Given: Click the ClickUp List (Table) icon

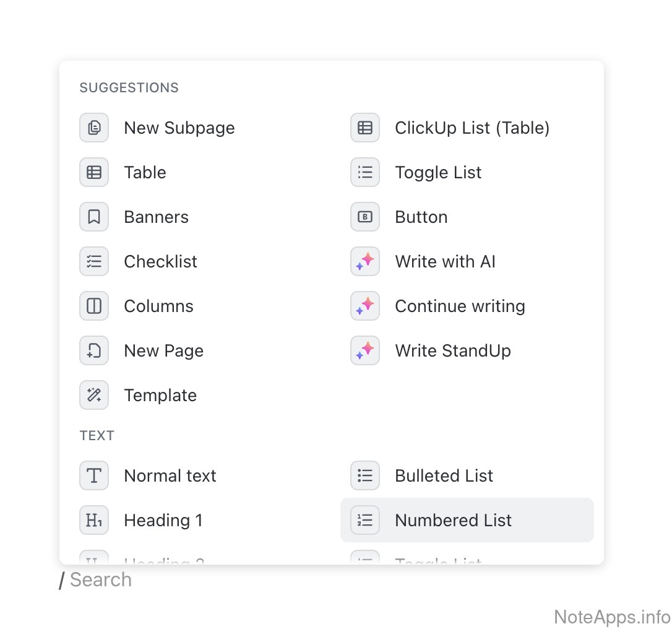Looking at the screenshot, I should click(x=365, y=128).
